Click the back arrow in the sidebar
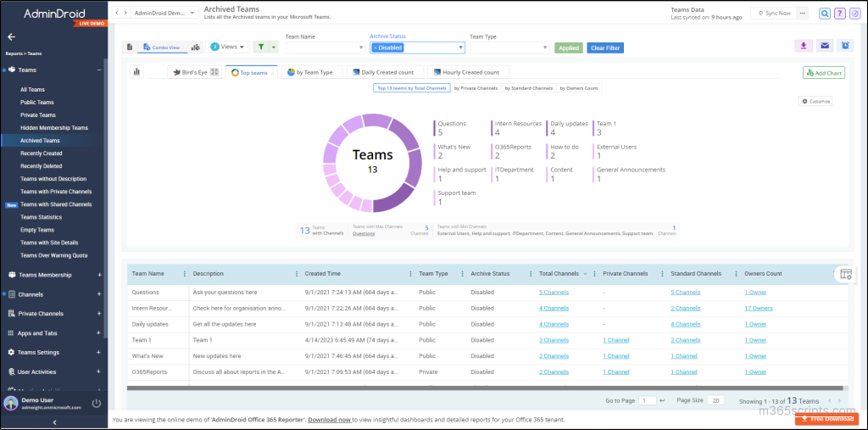 point(11,37)
